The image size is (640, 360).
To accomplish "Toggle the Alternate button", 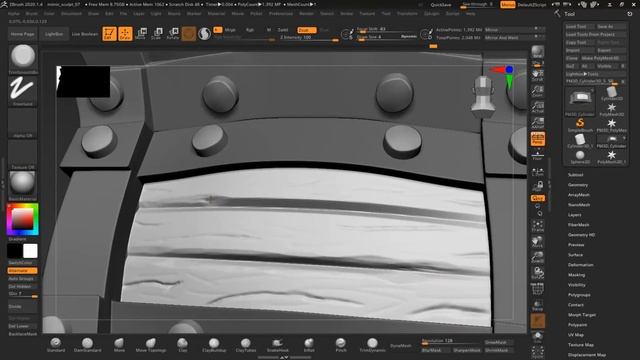I will [x=22, y=271].
